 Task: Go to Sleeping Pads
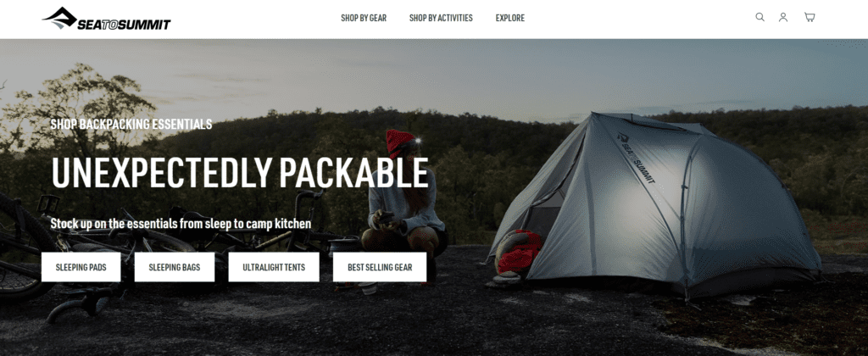tap(81, 267)
